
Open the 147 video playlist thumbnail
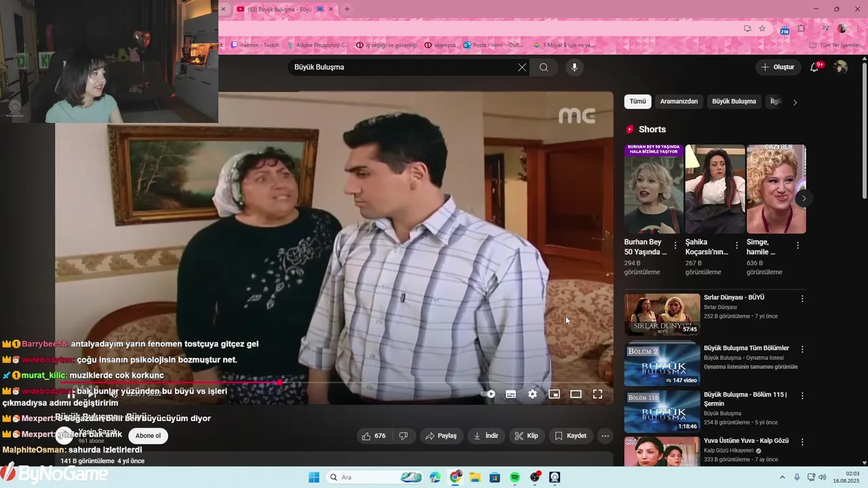click(x=662, y=363)
